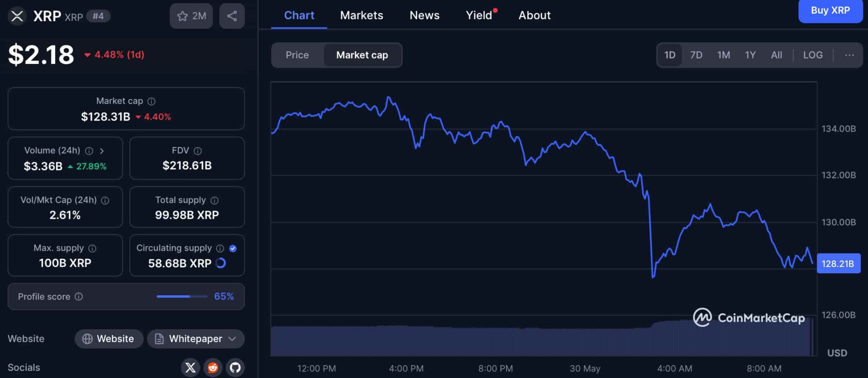Open the Website link button

pyautogui.click(x=109, y=339)
